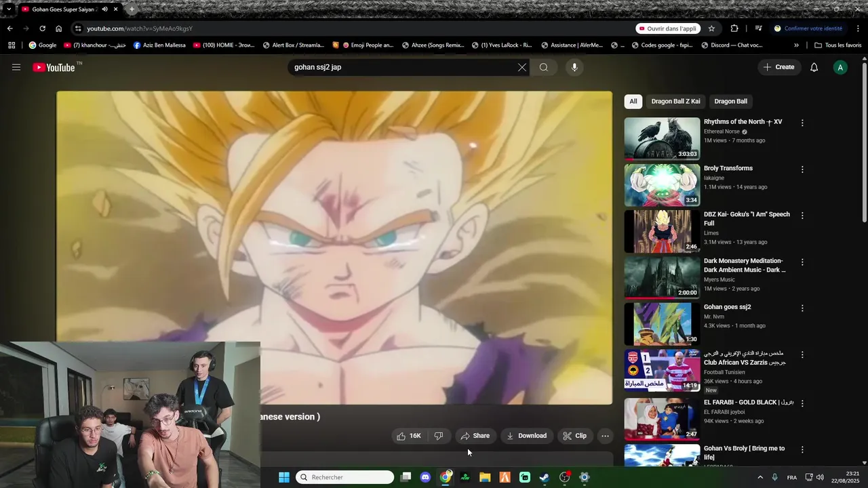Screen dimensions: 868x488
Task: Open options for DBZ Kai Goku speech video
Action: (802, 216)
